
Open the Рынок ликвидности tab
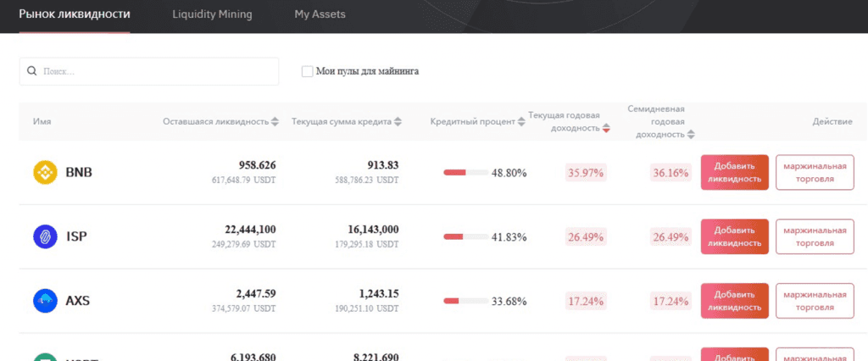(x=75, y=14)
